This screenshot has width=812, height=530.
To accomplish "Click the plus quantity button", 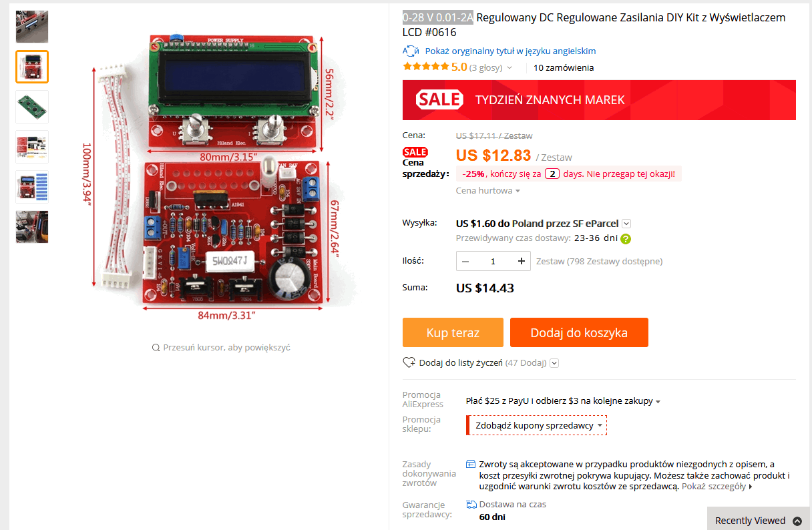I will click(x=522, y=261).
